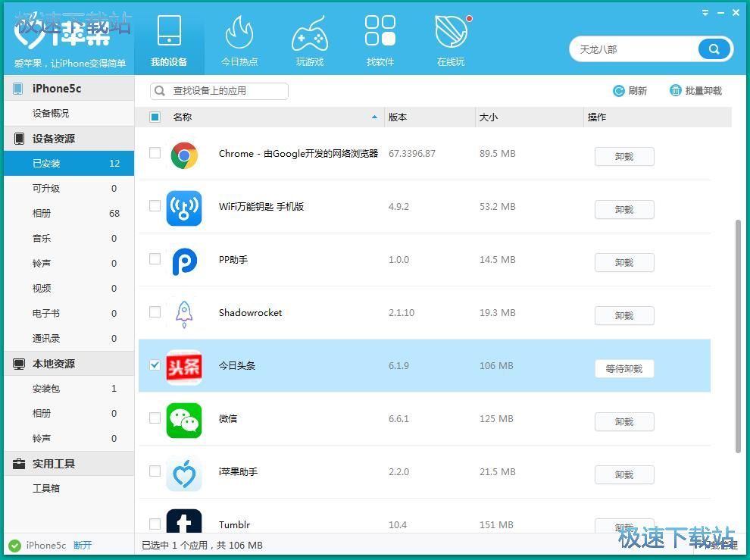Open the 我的设备 tab
This screenshot has width=750, height=560.
pyautogui.click(x=169, y=41)
